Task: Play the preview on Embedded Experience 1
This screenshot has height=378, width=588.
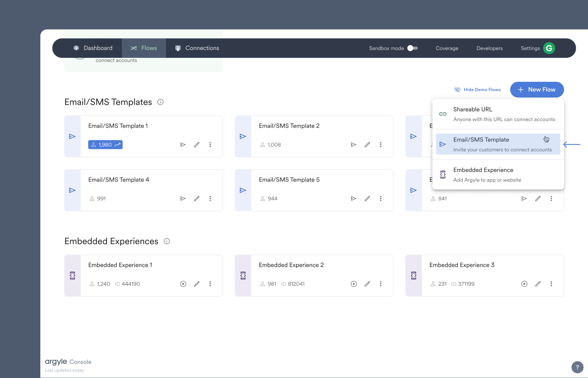Action: pyautogui.click(x=183, y=284)
